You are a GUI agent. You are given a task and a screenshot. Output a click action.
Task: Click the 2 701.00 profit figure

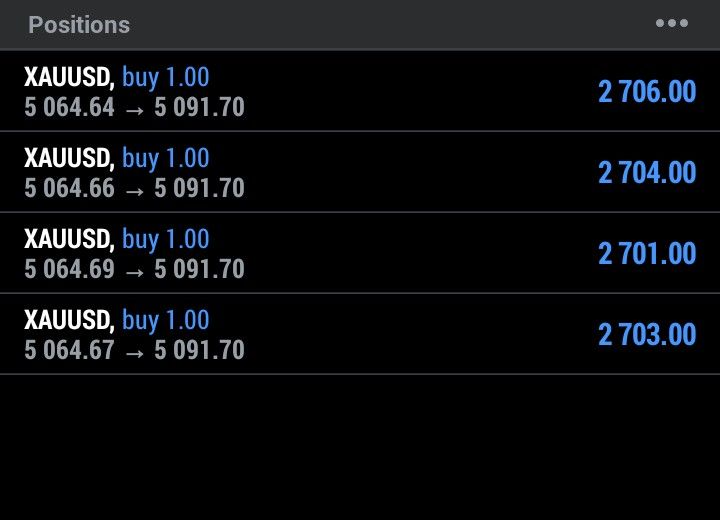(x=647, y=253)
